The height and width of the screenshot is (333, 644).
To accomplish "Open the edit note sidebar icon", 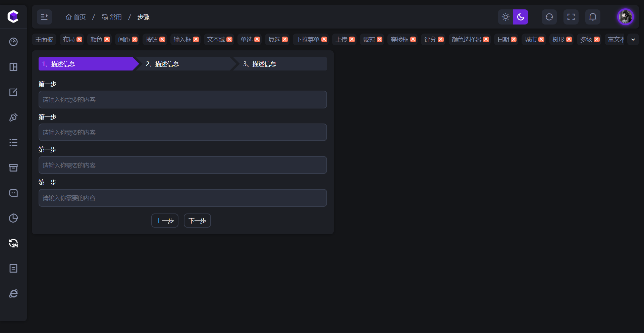I will point(13,92).
